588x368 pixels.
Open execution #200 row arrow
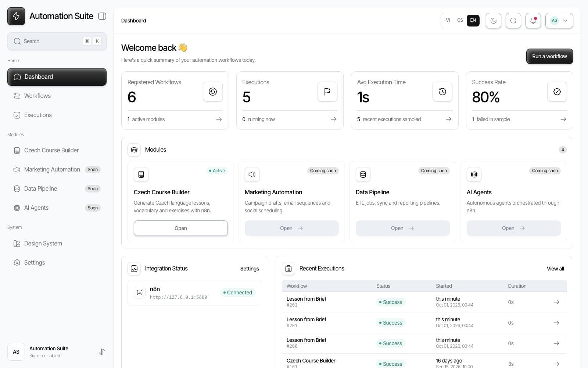point(556,343)
